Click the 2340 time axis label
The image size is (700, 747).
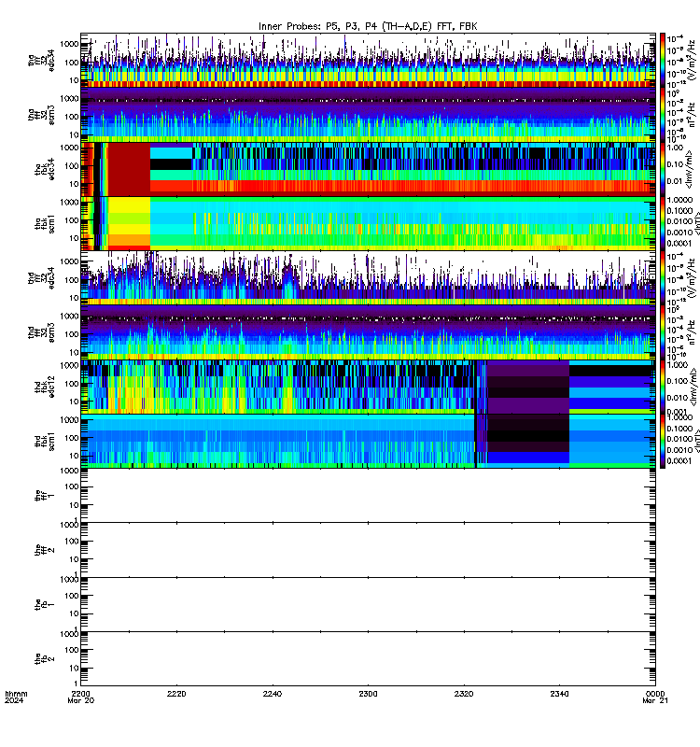(x=559, y=694)
